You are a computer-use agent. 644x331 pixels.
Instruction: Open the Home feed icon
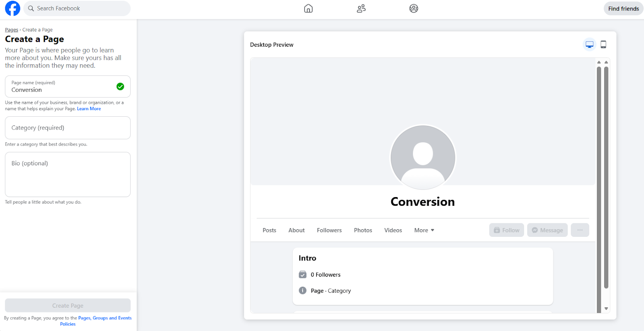pyautogui.click(x=308, y=8)
